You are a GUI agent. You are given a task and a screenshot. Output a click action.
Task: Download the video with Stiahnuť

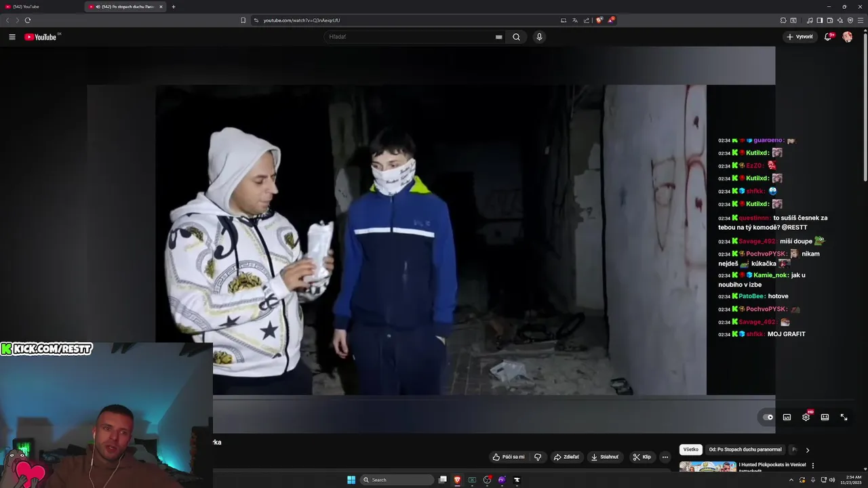click(x=605, y=457)
